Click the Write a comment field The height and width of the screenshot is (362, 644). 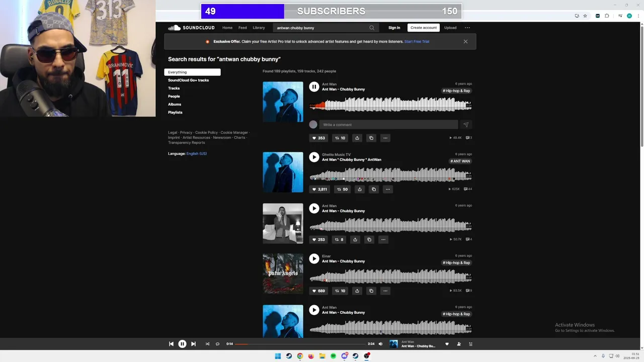[389, 125]
